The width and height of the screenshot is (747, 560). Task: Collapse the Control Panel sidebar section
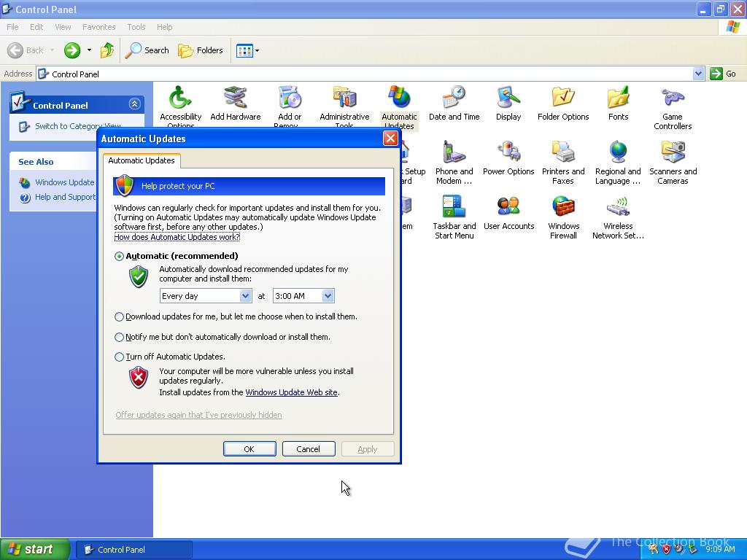[x=134, y=104]
